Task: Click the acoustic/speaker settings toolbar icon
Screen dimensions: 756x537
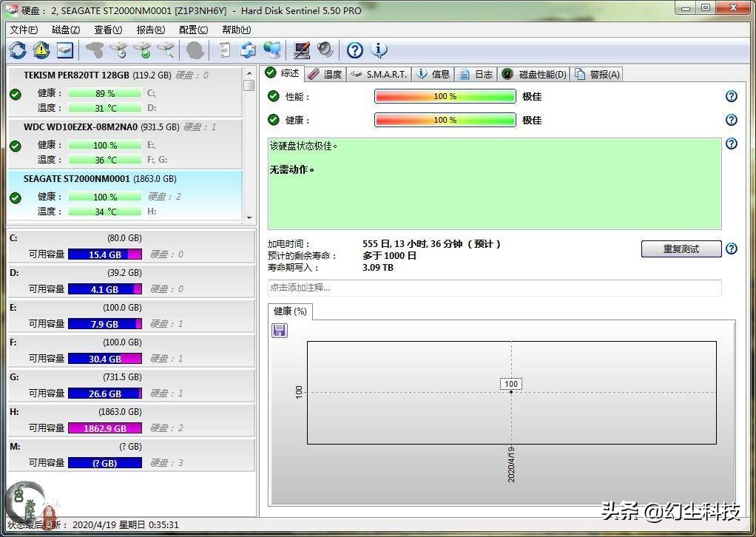Action: (x=324, y=50)
